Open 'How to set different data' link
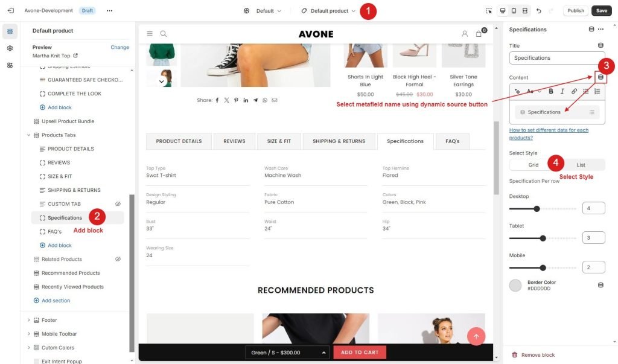Image resolution: width=618 pixels, height=364 pixels. (549, 133)
